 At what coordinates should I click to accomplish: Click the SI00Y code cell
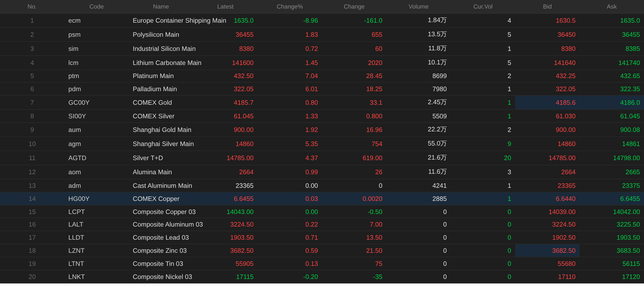coord(77,116)
